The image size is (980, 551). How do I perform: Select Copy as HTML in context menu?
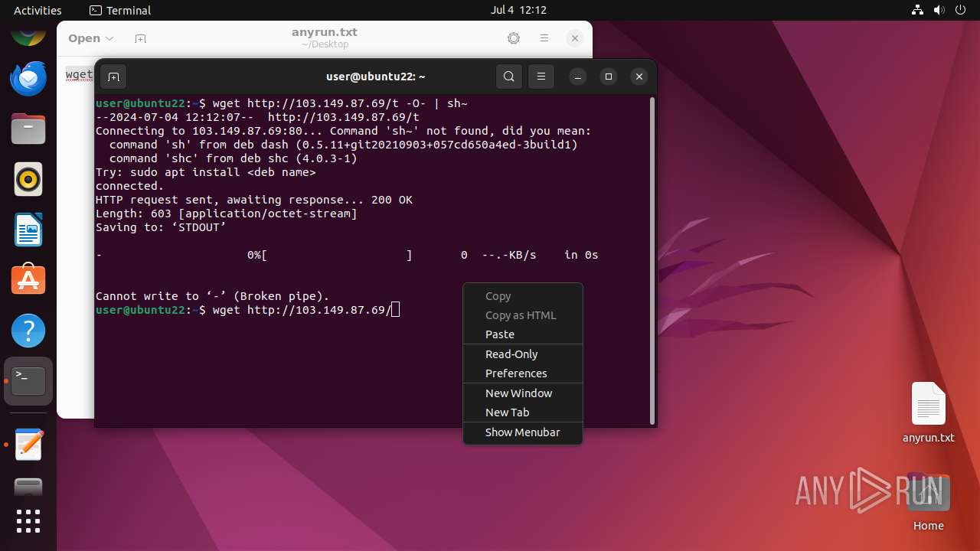(523, 315)
